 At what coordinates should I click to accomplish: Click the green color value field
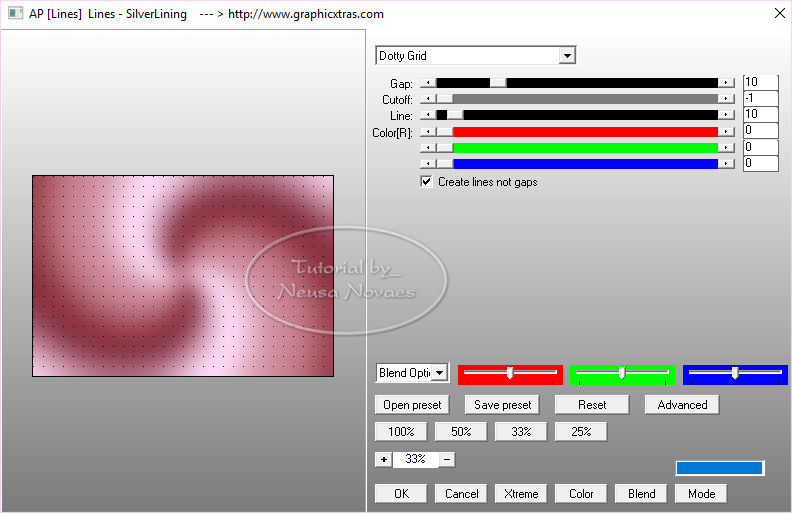click(760, 147)
